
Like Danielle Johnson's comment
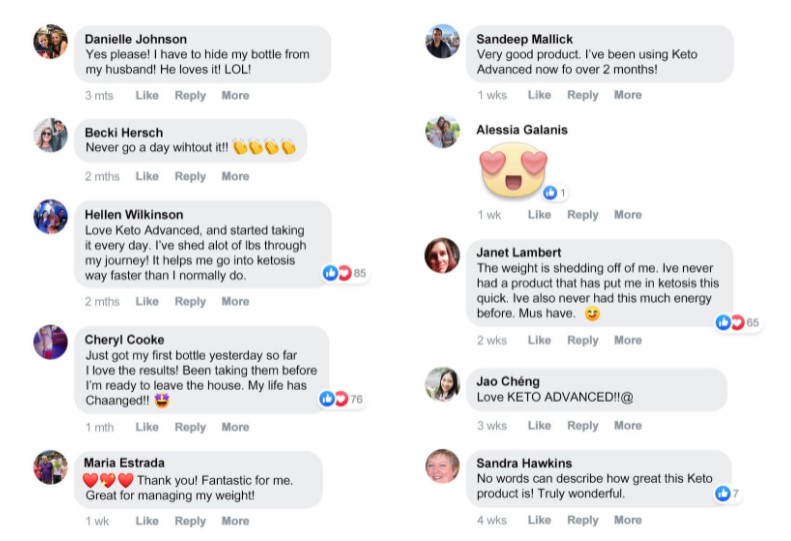pos(147,96)
